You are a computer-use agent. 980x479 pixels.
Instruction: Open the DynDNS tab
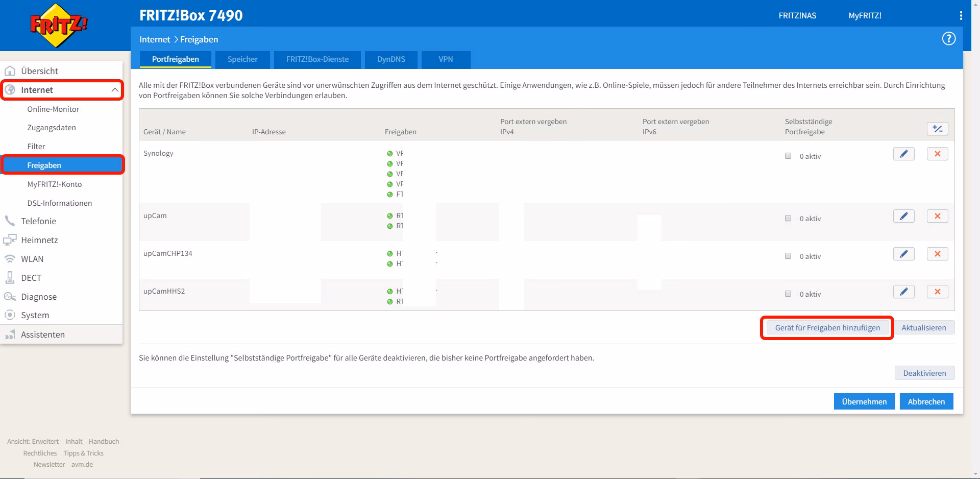pos(391,59)
